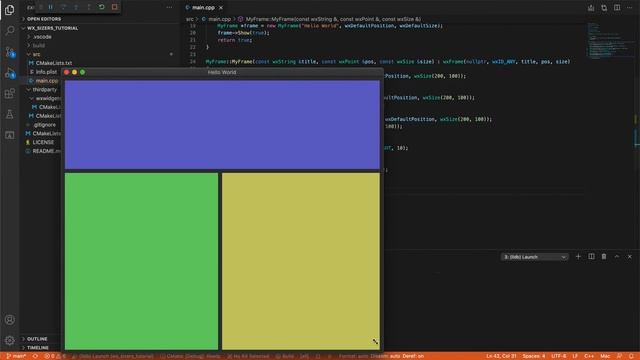Expand the TIMELINE section
Image resolution: width=640 pixels, height=360 pixels.
pos(38,348)
